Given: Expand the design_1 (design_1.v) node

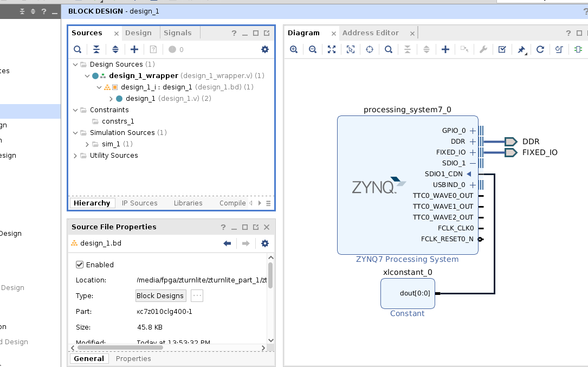Looking at the screenshot, I should (x=111, y=99).
